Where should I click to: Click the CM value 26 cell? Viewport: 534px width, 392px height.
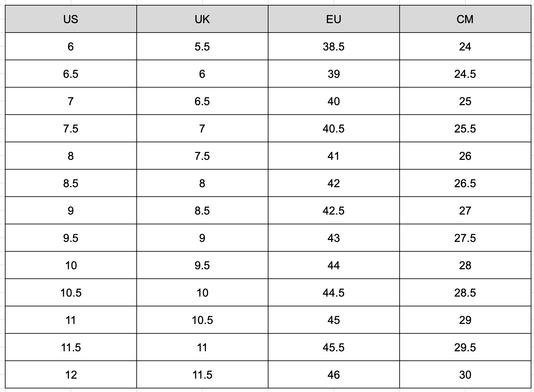click(x=465, y=156)
